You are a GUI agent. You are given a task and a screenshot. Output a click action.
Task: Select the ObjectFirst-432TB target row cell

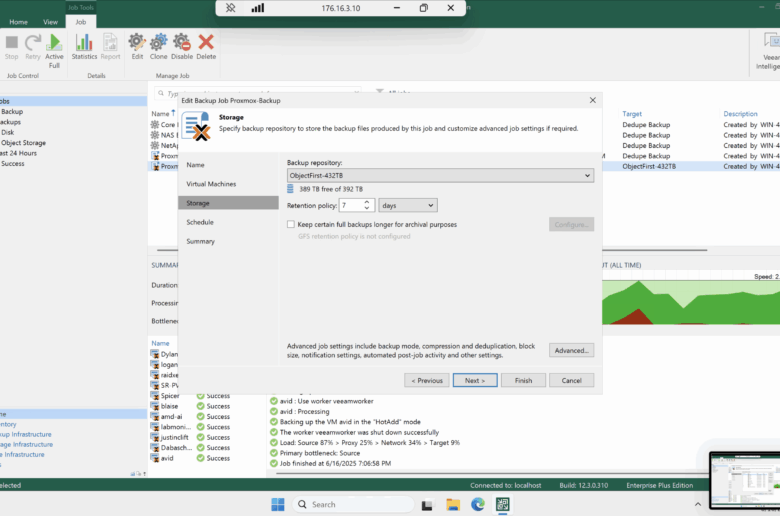649,166
